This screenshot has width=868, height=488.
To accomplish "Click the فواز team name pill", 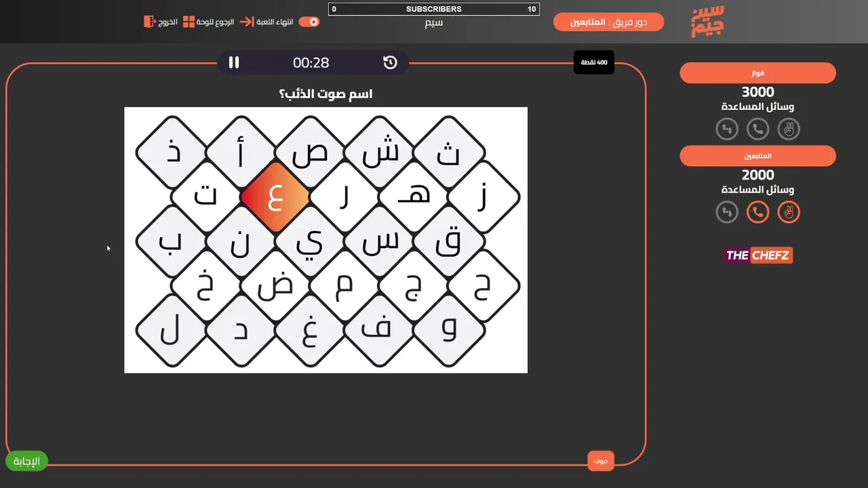I will [x=757, y=73].
